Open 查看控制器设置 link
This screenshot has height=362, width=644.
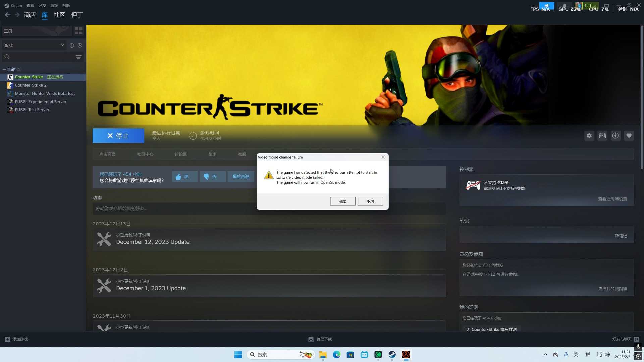[x=612, y=199]
